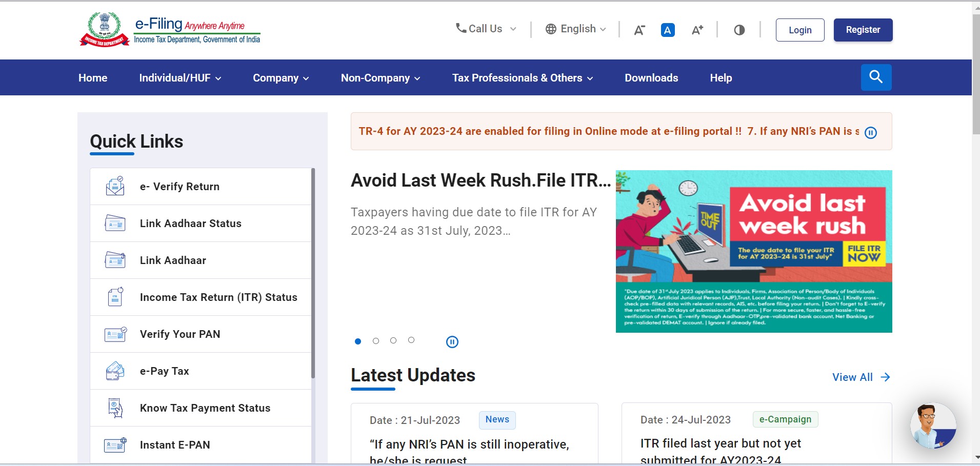Viewport: 980px width, 466px height.
Task: Open the Link Aadhaar quick link
Action: [x=201, y=260]
